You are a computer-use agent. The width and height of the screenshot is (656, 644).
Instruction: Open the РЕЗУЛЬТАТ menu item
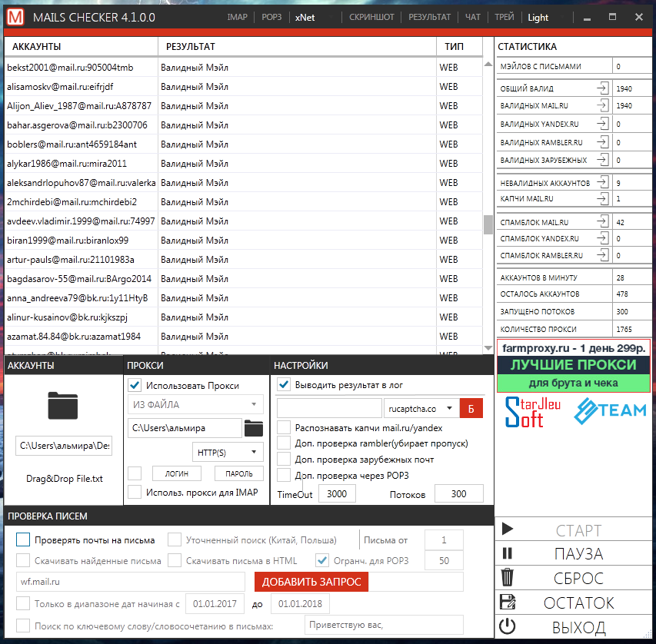[x=430, y=17]
